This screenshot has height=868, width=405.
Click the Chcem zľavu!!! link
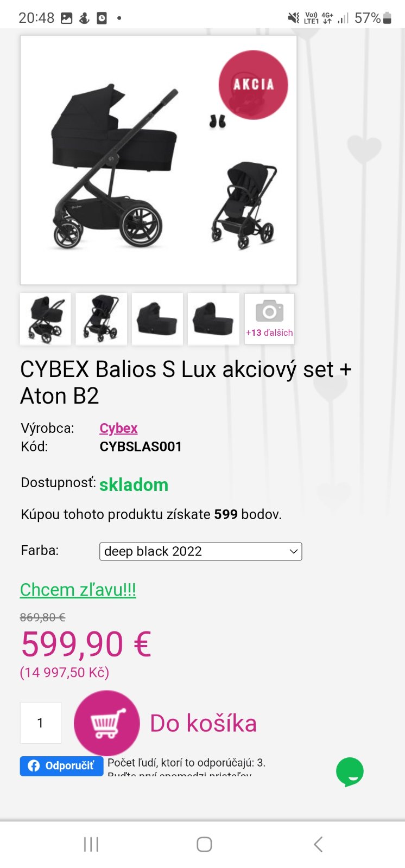tap(78, 589)
